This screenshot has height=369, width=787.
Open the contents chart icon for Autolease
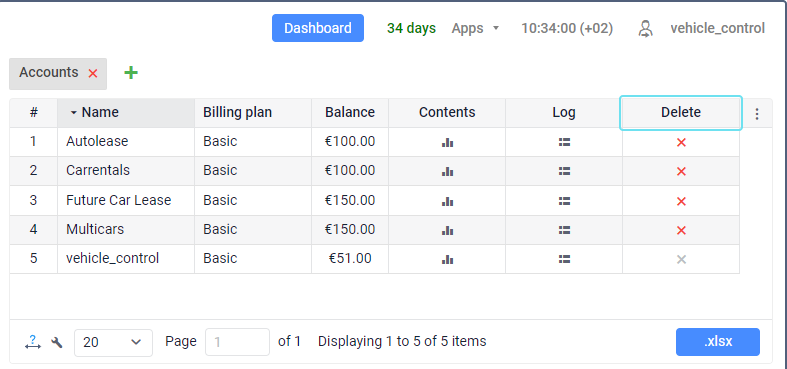[x=447, y=143]
